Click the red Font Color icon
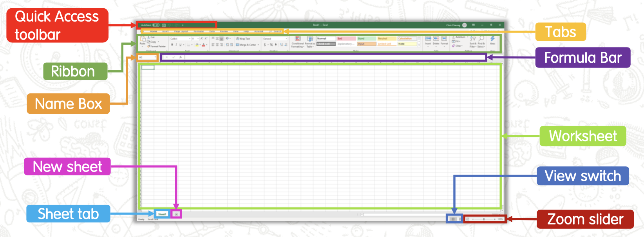 coord(204,45)
